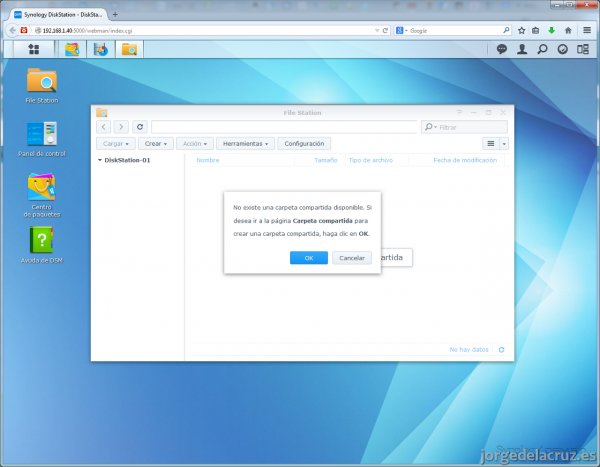Open the browser hamburger menu

(x=587, y=30)
